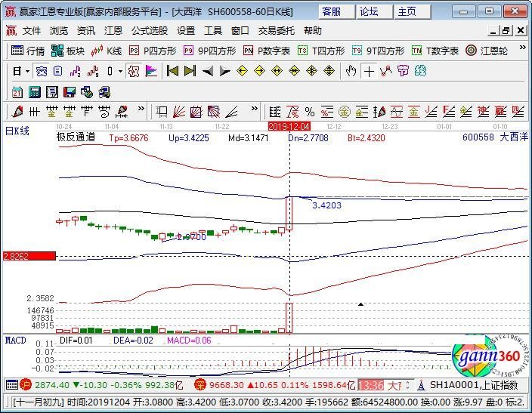Open 9T四方形 tool
This screenshot has height=413, width=532.
378,51
